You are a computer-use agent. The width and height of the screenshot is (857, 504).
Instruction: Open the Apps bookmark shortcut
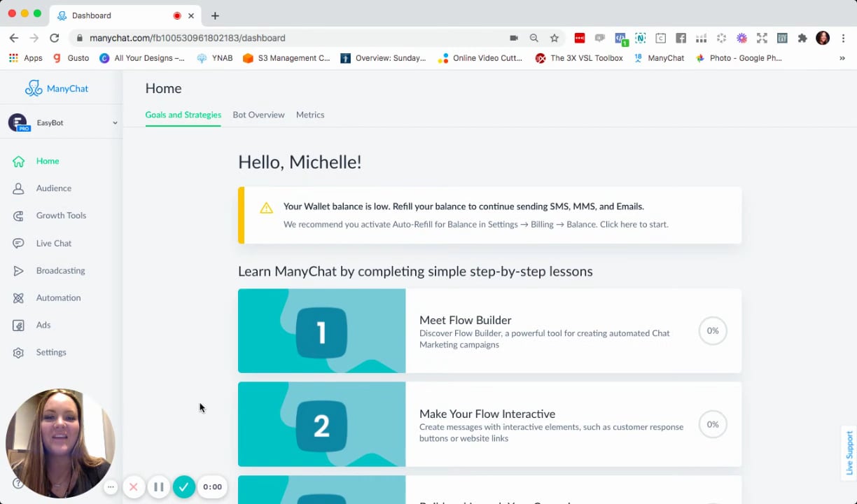click(26, 58)
